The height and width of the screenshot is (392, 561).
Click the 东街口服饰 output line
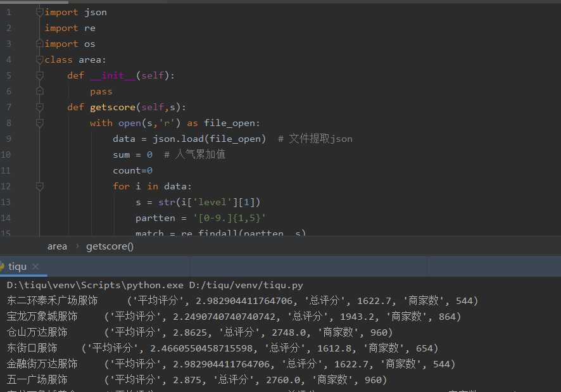click(222, 348)
